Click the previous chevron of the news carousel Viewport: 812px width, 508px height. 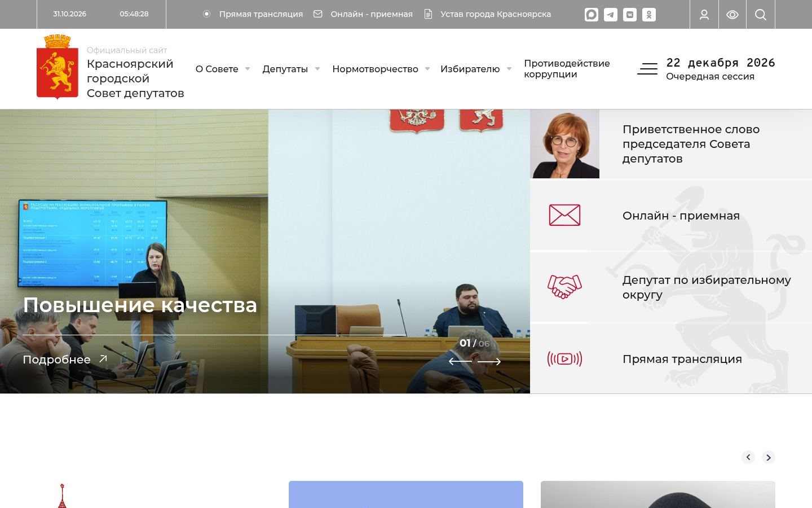coord(748,457)
